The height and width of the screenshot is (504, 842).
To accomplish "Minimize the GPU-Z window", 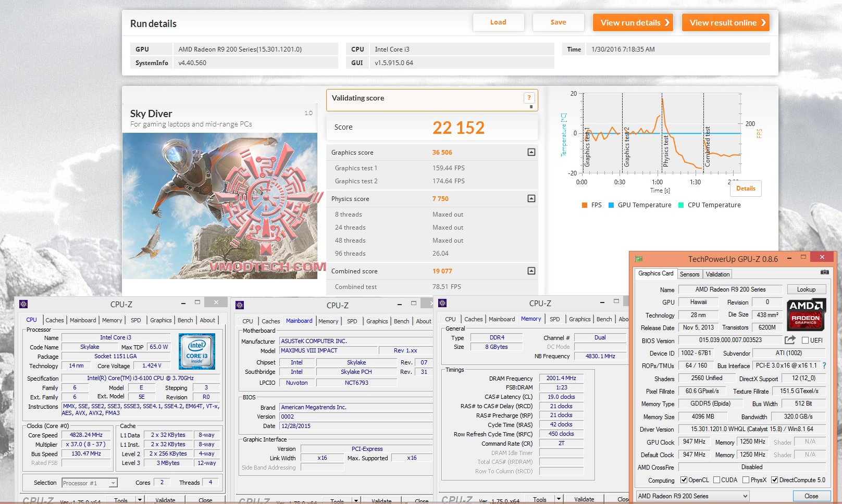I will click(x=790, y=257).
